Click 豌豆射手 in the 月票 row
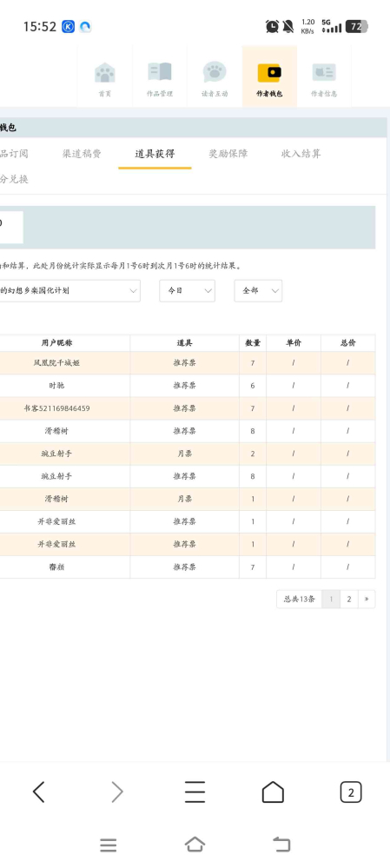 56,454
